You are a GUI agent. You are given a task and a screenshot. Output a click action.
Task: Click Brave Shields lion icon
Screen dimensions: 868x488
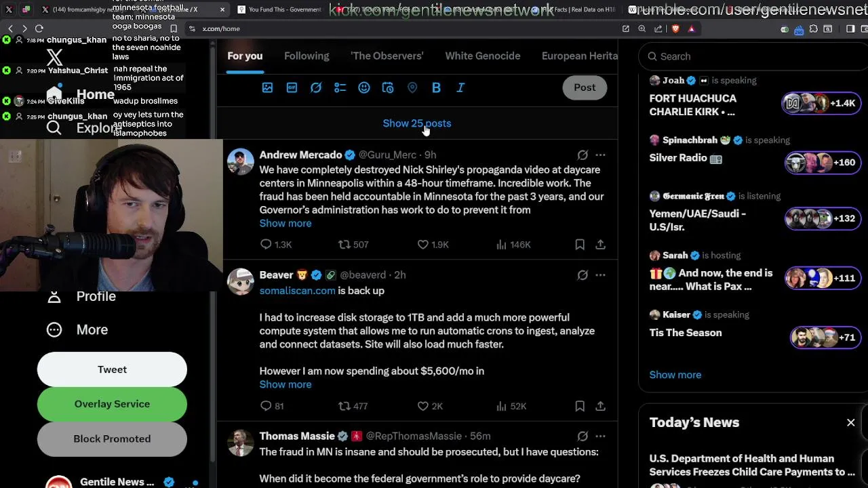pyautogui.click(x=675, y=28)
